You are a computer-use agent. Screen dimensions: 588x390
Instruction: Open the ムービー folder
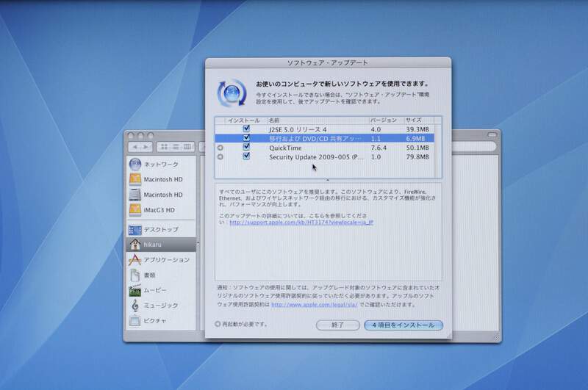[155, 290]
